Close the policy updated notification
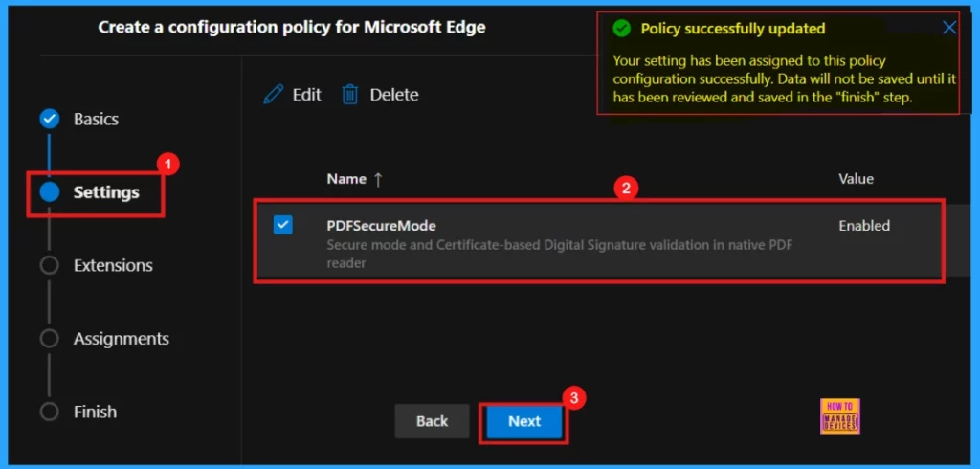The height and width of the screenshot is (469, 980). pyautogui.click(x=949, y=28)
